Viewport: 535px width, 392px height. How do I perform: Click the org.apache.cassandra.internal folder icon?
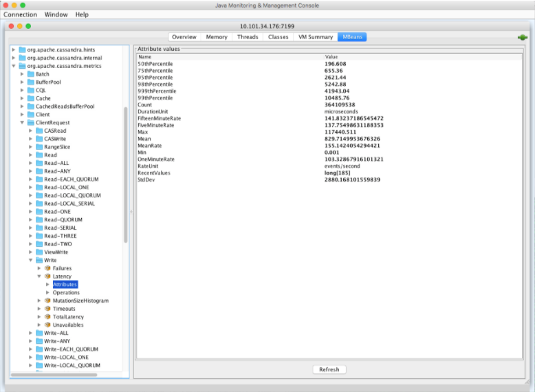point(22,58)
